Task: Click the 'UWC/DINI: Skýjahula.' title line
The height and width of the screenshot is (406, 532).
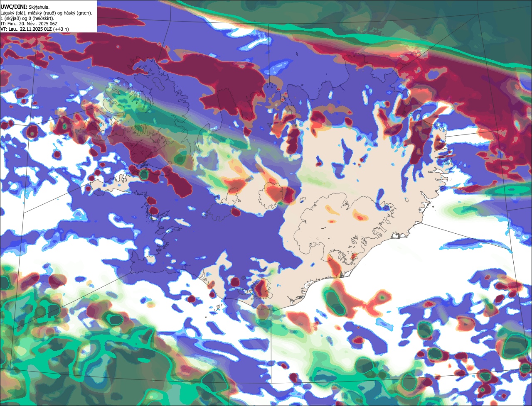Action: coord(25,7)
